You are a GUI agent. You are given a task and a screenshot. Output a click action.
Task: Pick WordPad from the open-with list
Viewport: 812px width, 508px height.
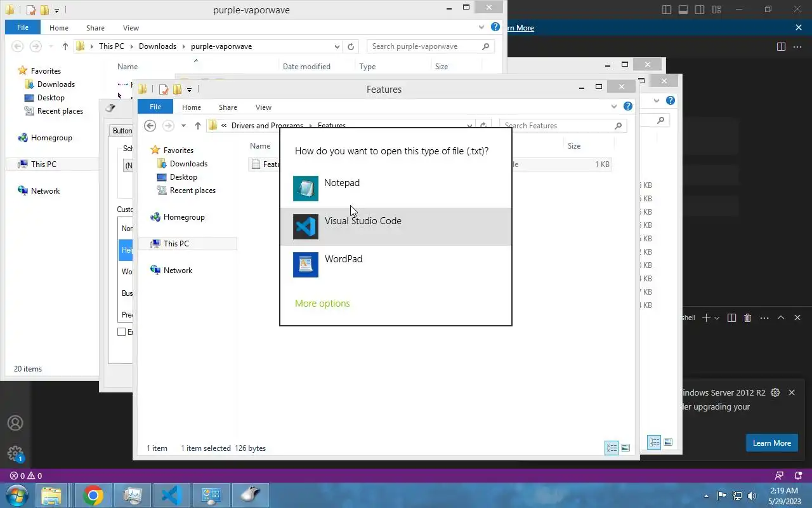pyautogui.click(x=395, y=265)
